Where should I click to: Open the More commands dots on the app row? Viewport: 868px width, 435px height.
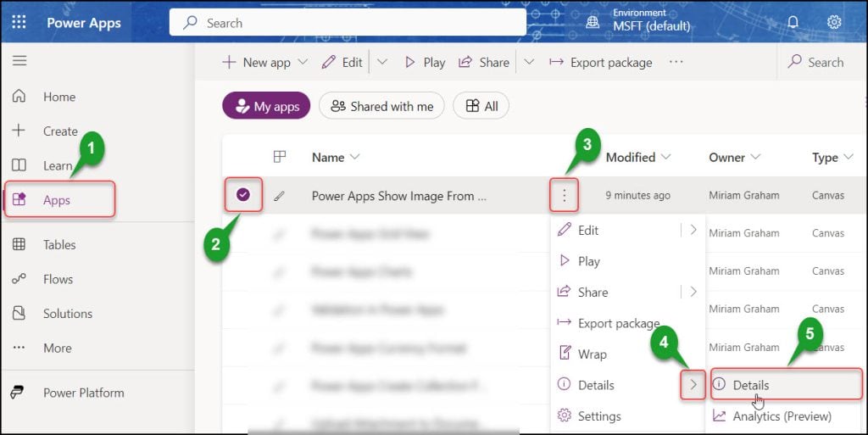pos(564,195)
